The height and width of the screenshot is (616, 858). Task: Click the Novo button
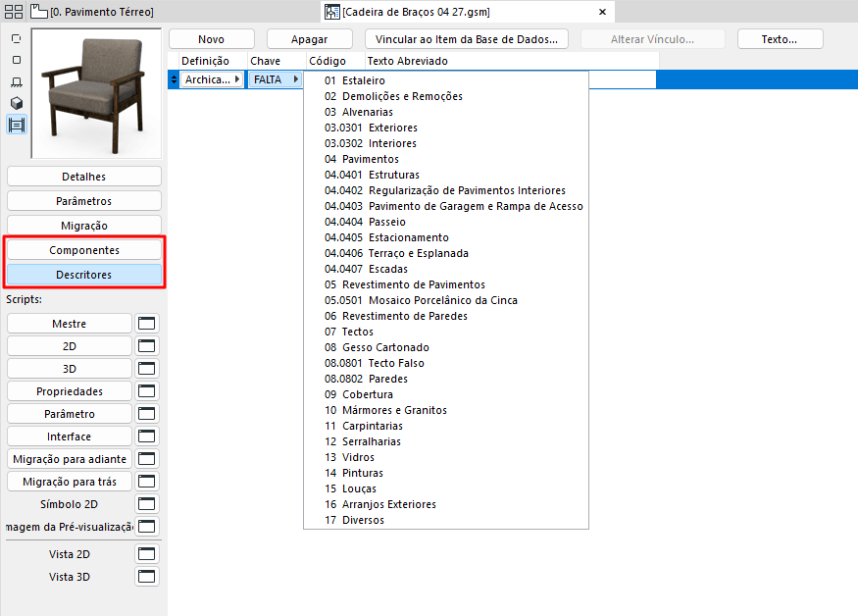(211, 39)
